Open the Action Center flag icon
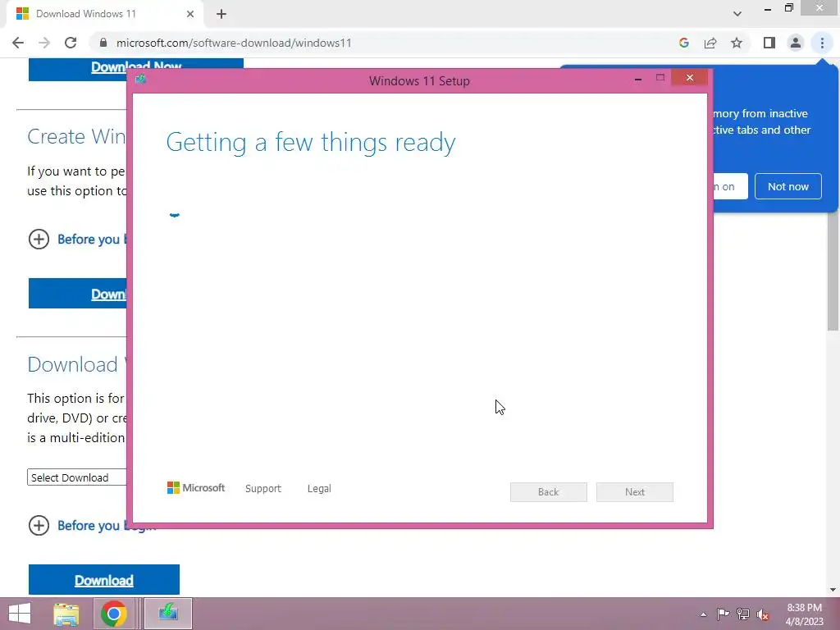This screenshot has height=630, width=840. click(723, 614)
